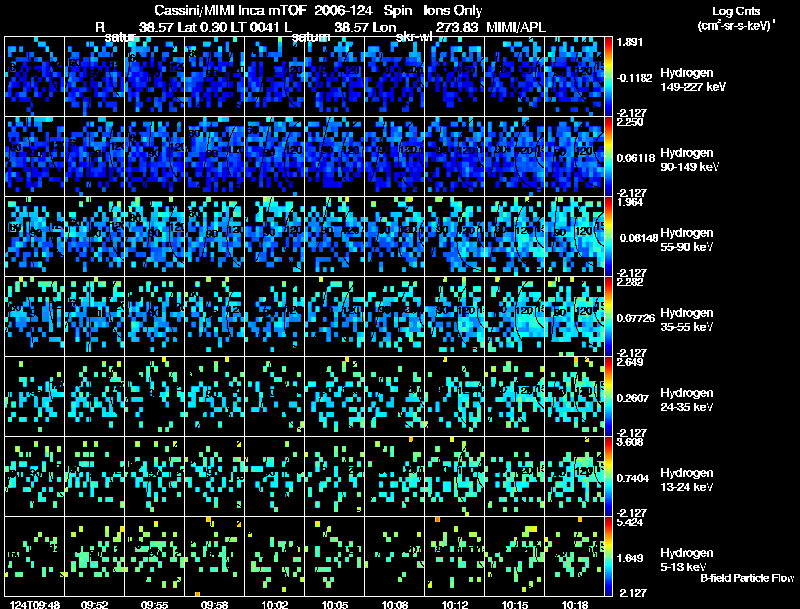The image size is (800, 609).
Task: Click the '0.07726' colorbar midpoint value
Action: pyautogui.click(x=636, y=318)
